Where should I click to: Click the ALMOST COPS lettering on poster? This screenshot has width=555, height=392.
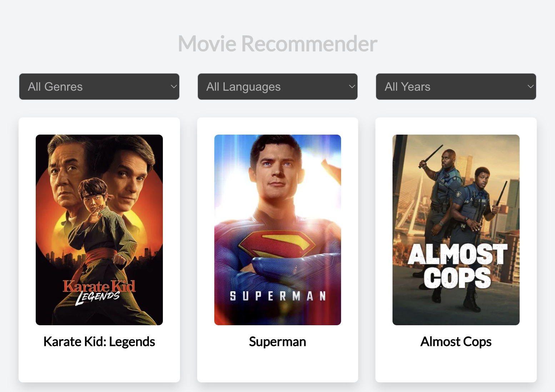click(x=457, y=266)
